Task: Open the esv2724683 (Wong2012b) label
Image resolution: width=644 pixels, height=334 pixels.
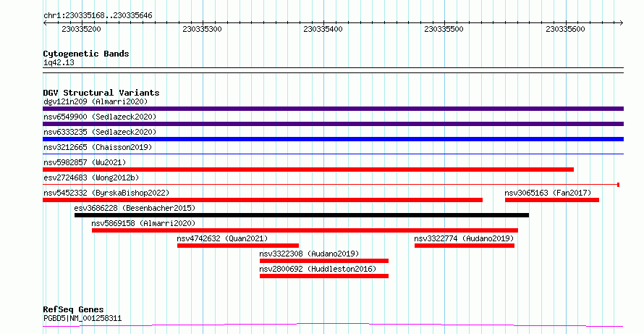Action: point(91,178)
